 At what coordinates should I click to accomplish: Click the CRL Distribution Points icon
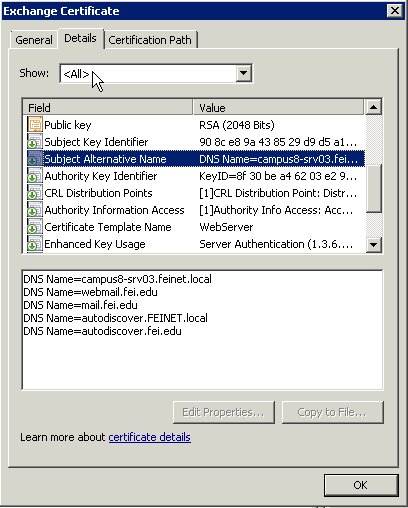coord(35,193)
